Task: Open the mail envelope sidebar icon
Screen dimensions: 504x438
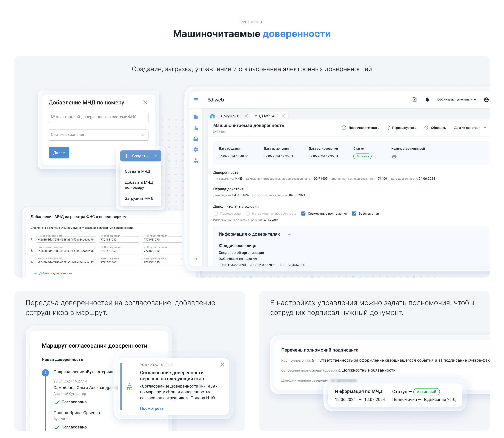Action: [196, 139]
